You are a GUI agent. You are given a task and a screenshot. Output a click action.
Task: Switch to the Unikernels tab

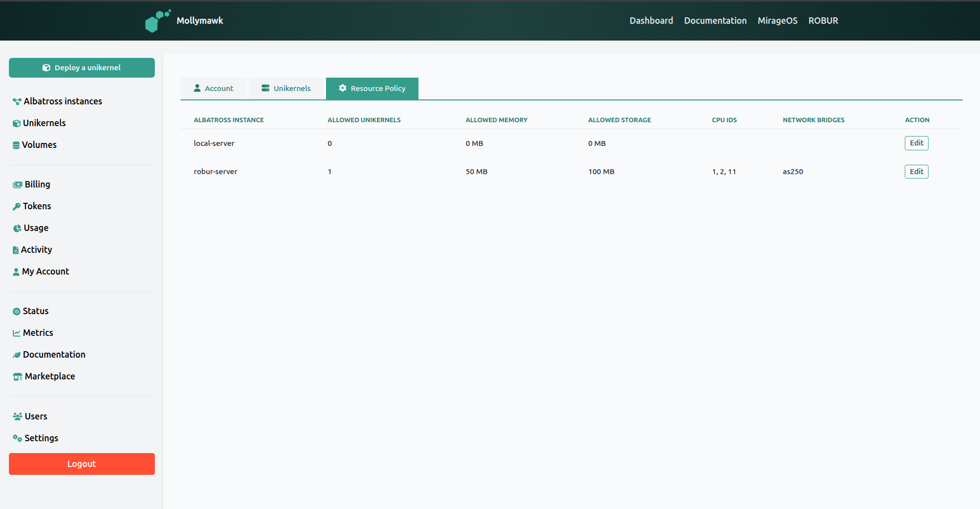286,88
